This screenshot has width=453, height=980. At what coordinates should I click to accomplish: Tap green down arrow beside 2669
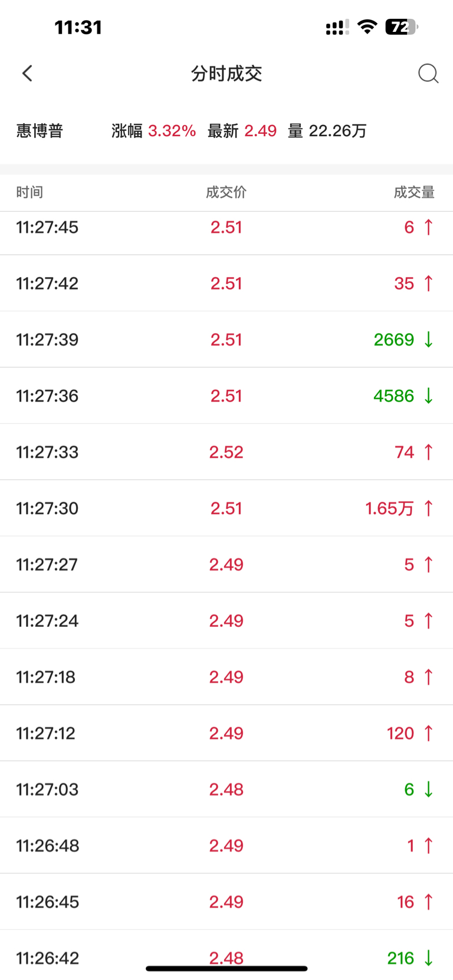pos(429,340)
